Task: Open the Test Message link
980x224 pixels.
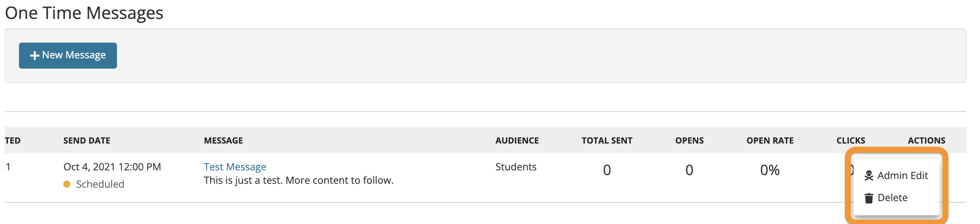Action: click(235, 167)
